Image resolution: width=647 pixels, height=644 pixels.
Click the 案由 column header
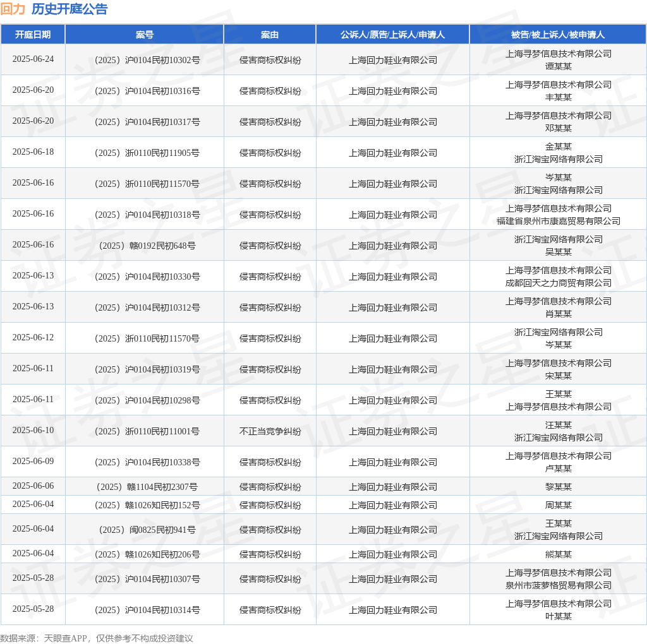pyautogui.click(x=270, y=35)
